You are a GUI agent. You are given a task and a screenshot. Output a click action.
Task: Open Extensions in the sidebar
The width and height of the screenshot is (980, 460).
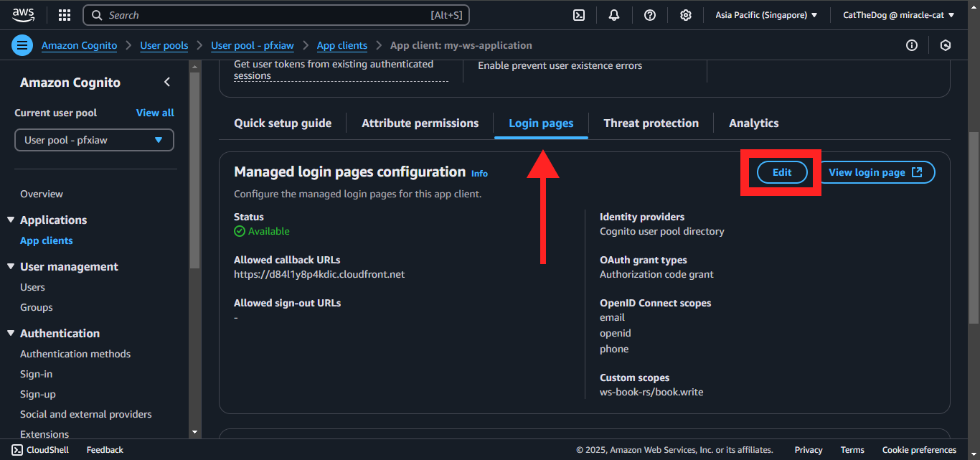44,434
